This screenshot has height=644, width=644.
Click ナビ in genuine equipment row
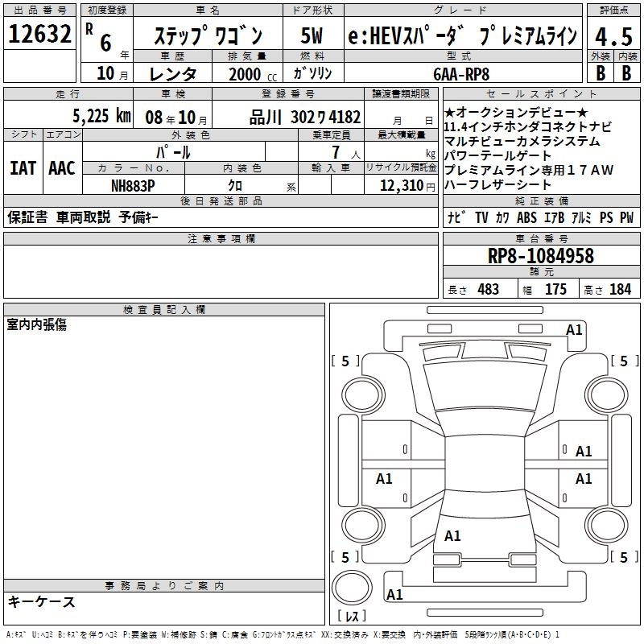(x=456, y=217)
